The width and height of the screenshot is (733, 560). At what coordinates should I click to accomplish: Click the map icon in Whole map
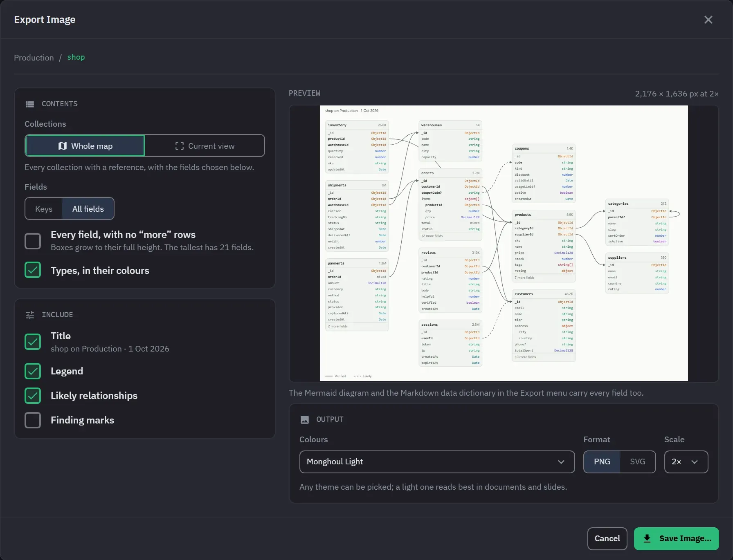point(62,146)
